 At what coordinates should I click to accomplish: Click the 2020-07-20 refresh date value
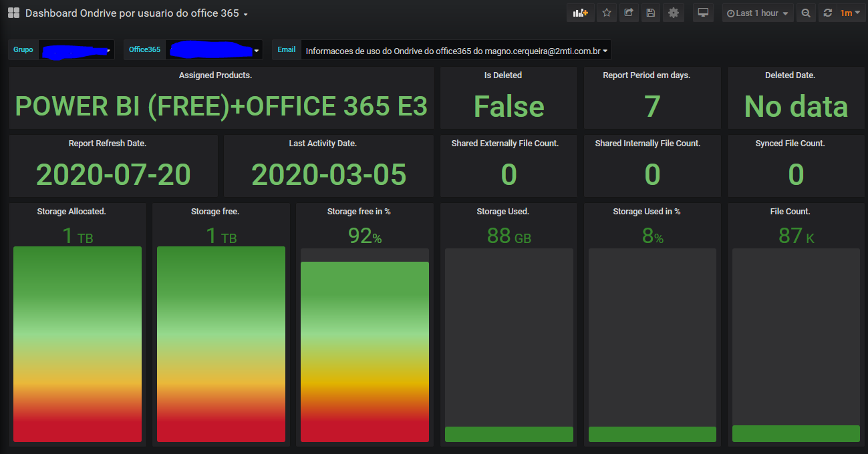point(114,174)
